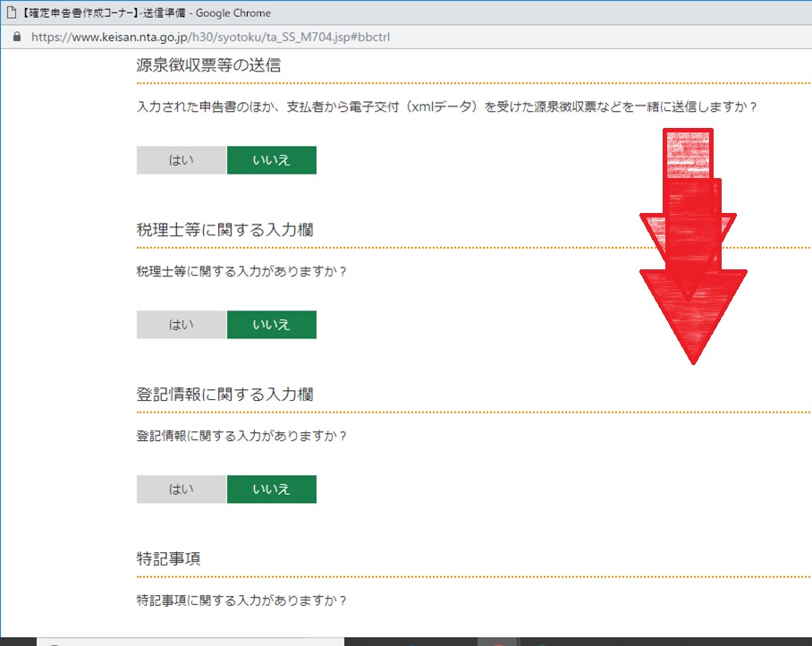The image size is (812, 646).
Task: Click the xmlデータ source slip question text
Action: point(447,106)
